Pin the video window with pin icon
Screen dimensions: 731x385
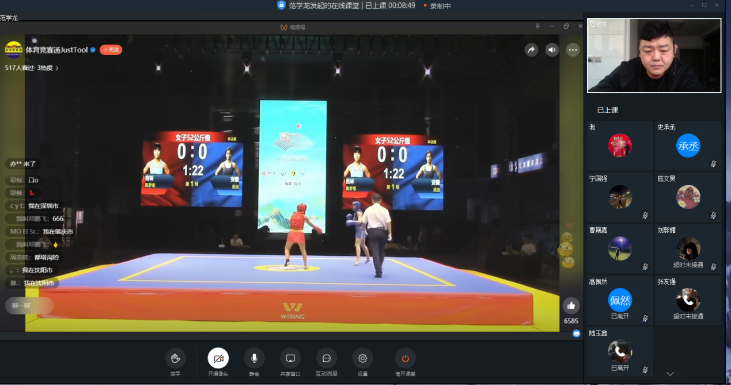[538, 27]
